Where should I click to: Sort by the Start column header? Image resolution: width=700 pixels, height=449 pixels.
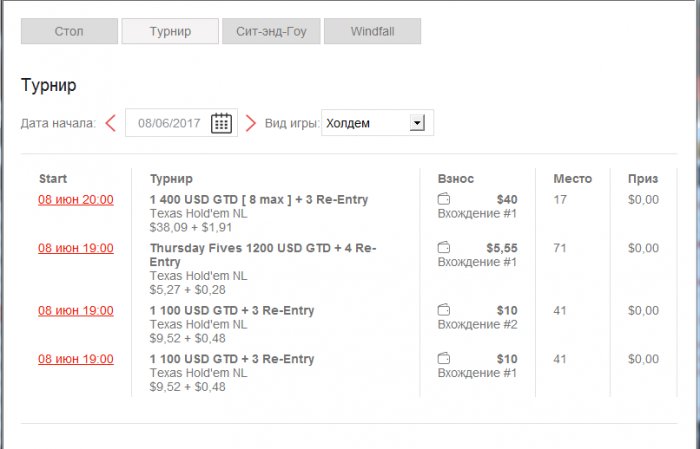[53, 179]
